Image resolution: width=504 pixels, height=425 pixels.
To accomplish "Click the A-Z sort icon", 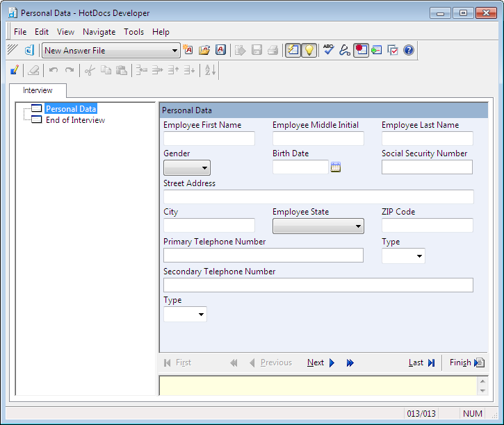I will [x=210, y=70].
